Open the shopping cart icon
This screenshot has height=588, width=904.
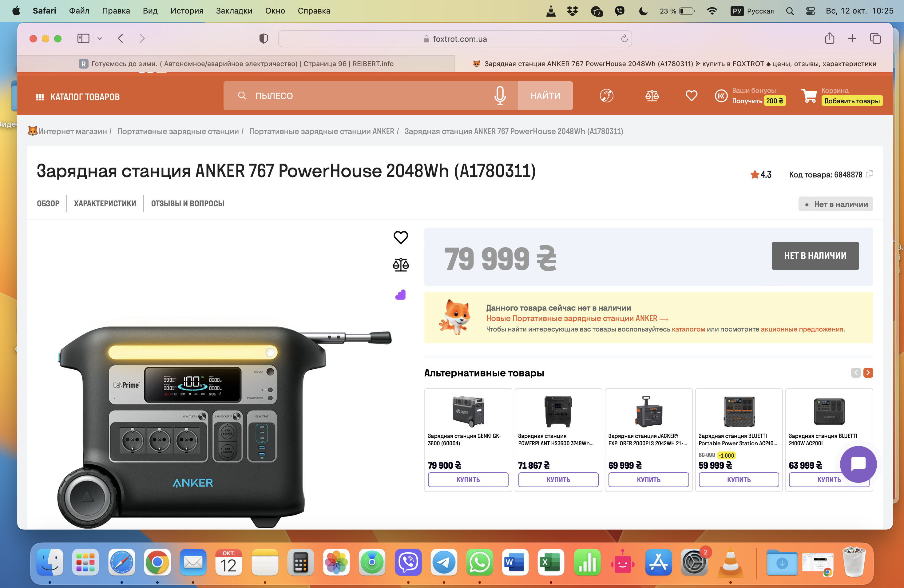pos(809,96)
